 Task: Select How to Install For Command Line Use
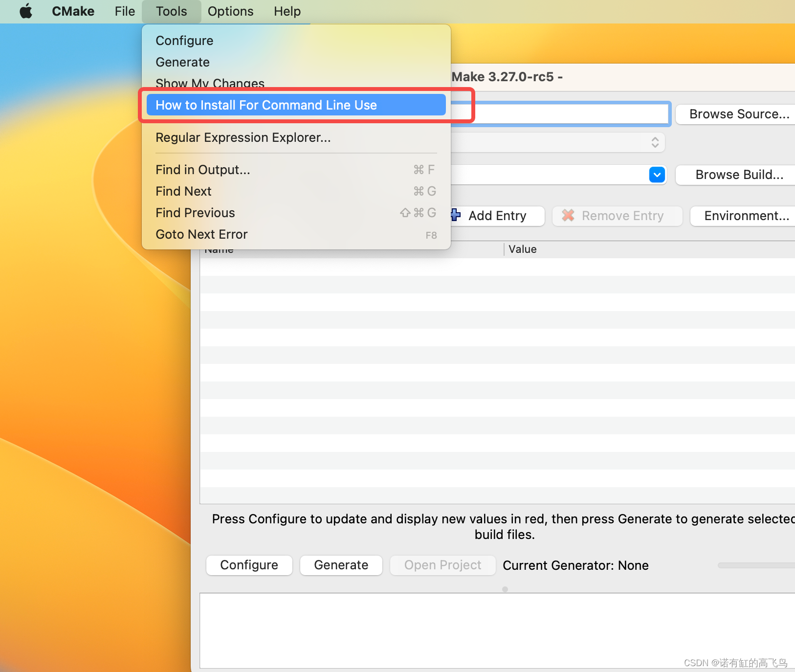click(x=296, y=105)
